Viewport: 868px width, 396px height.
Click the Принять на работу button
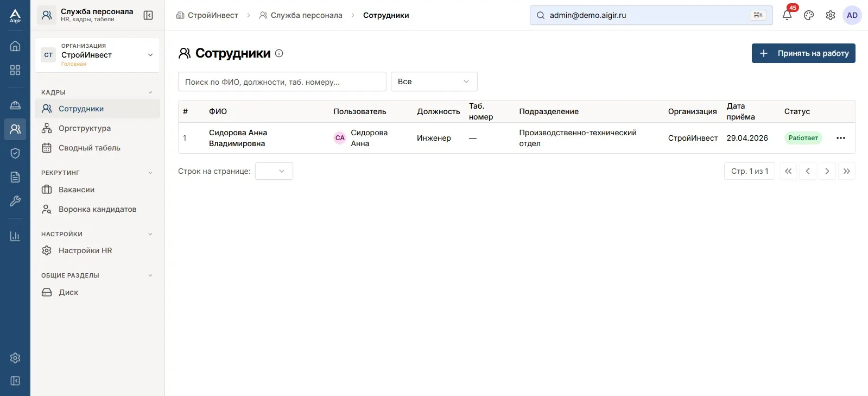(803, 53)
